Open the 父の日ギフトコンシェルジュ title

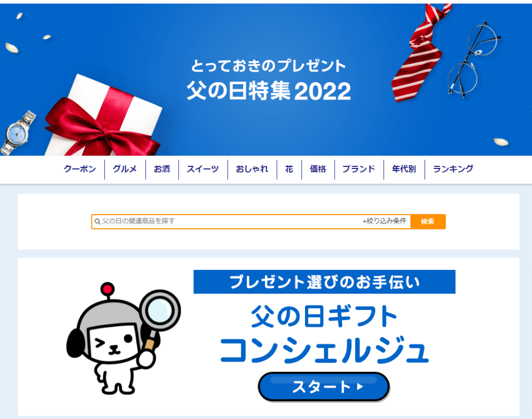[x=324, y=334]
